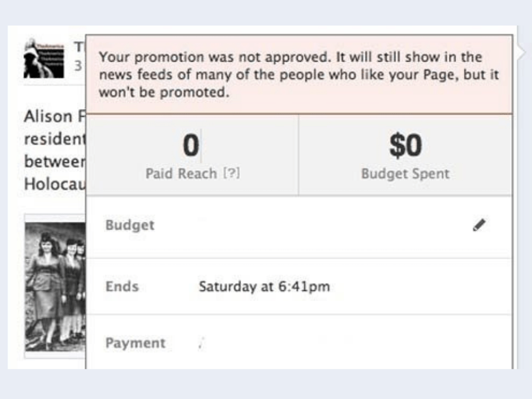532x399 pixels.
Task: Click the post timestamp below page name
Action: pyautogui.click(x=78, y=66)
